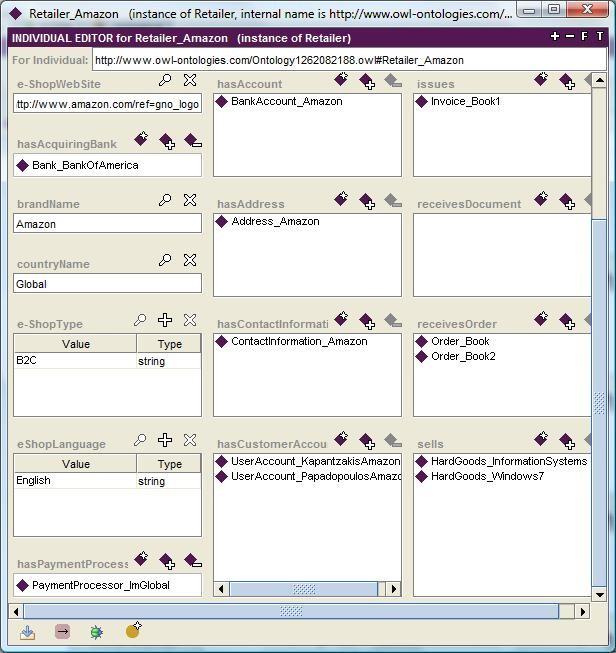Select ContactInformation_Amazon entry
Viewport: 616px width, 653px height.
(x=292, y=341)
